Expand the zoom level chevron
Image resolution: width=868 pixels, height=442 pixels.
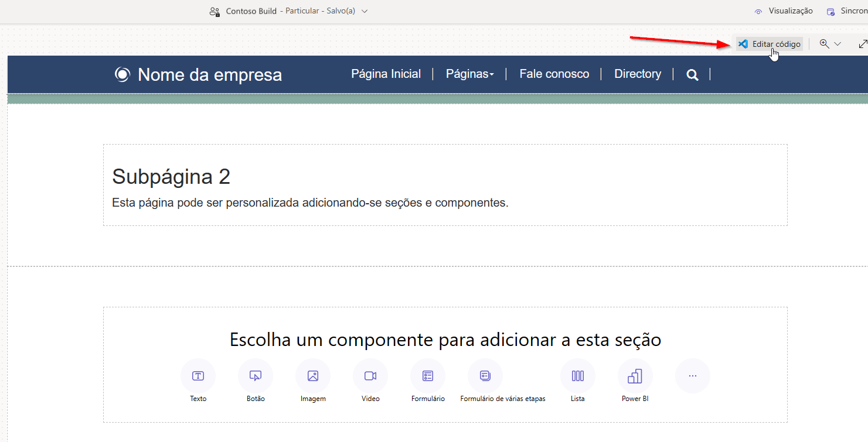click(838, 43)
